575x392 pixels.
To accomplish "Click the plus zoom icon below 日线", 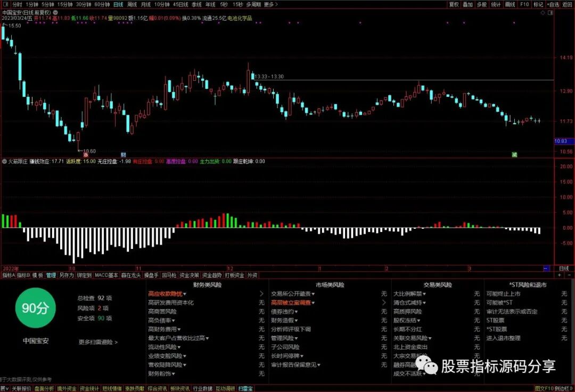I will [560, 275].
